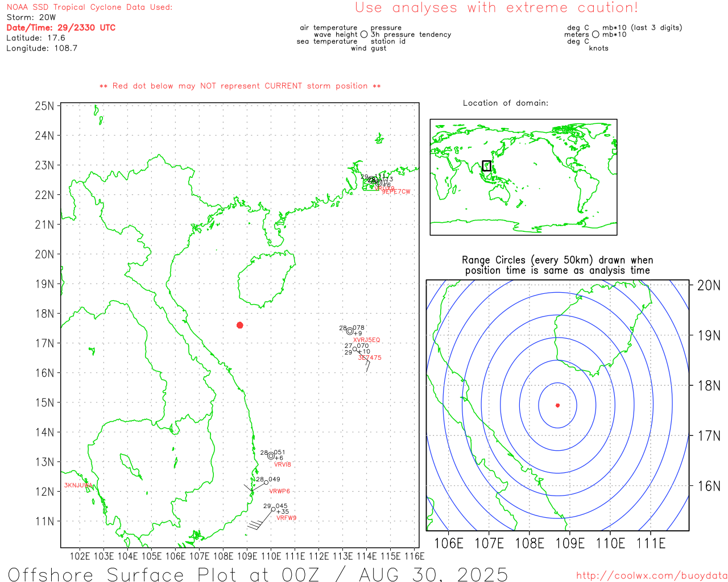Select the VRVI8 station circle marker
Viewport: 728px width, 582px height.
pos(271,456)
